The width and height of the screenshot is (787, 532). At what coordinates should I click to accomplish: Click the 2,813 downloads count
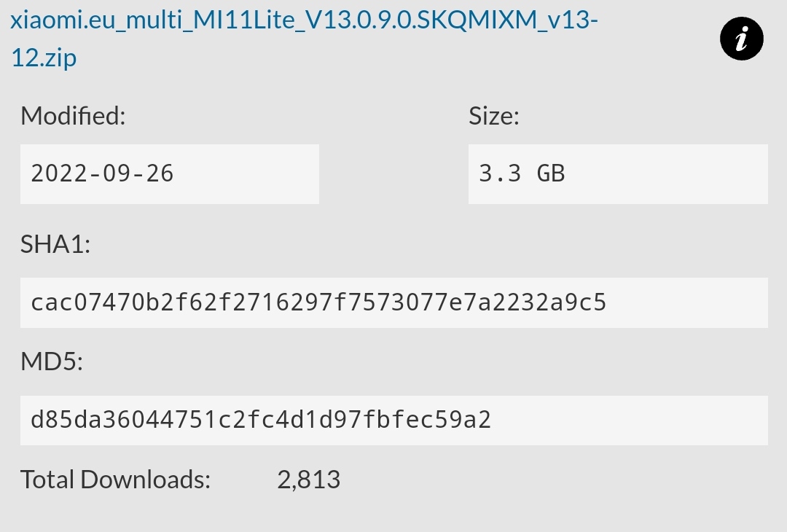[308, 480]
